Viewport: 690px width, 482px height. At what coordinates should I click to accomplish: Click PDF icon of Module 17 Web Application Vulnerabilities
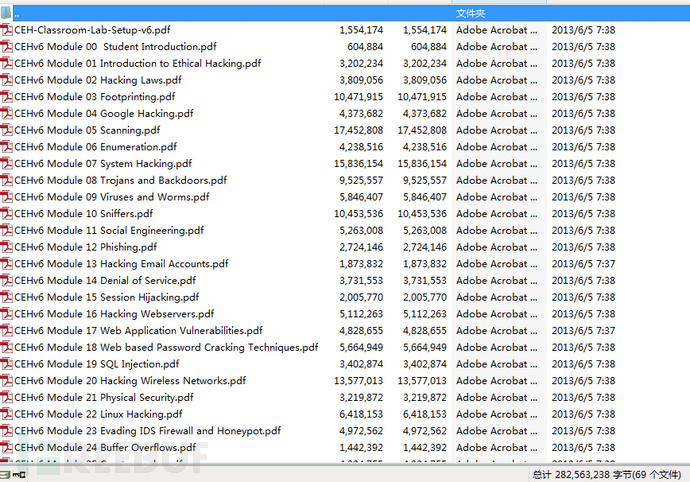click(6, 331)
